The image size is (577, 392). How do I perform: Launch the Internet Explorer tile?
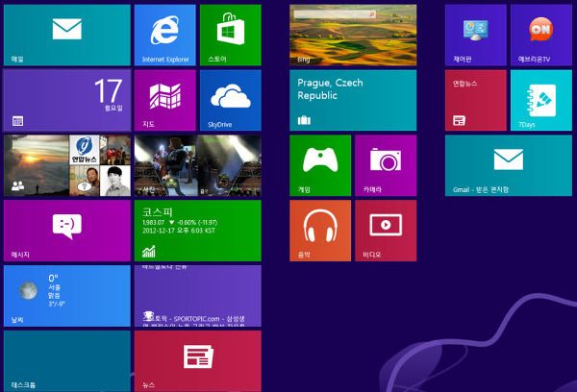(x=164, y=36)
